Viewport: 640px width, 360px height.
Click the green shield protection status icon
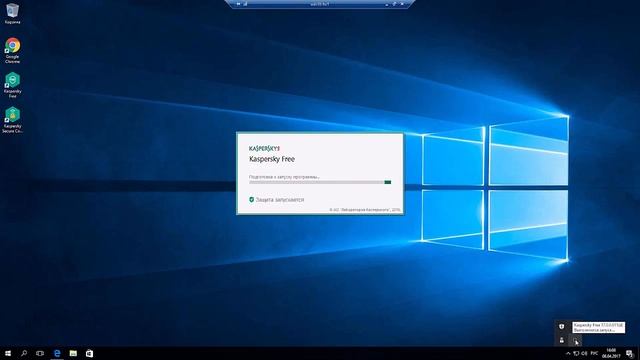(251, 200)
